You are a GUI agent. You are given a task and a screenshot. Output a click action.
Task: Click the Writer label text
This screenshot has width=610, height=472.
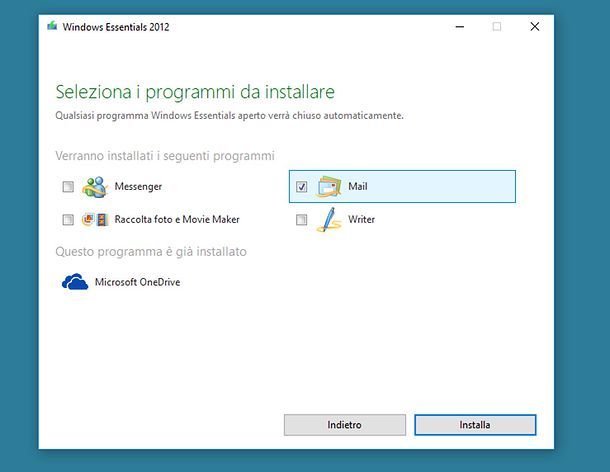tap(361, 219)
